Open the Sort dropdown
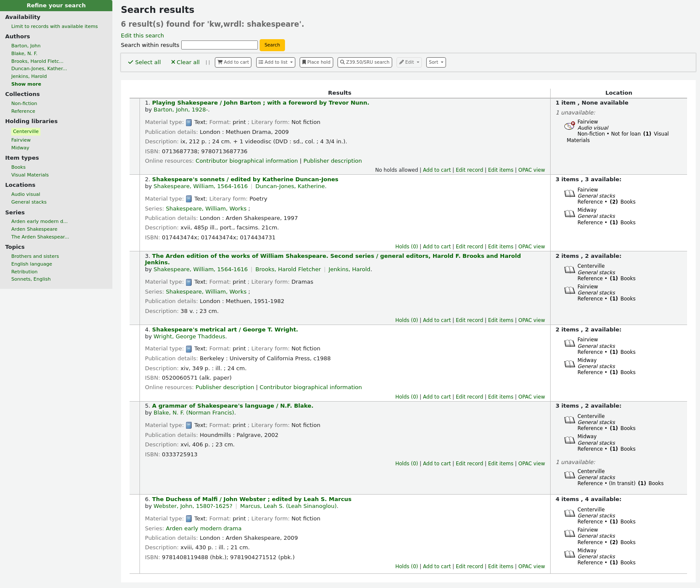Viewport: 700px width, 588px height. click(x=436, y=62)
